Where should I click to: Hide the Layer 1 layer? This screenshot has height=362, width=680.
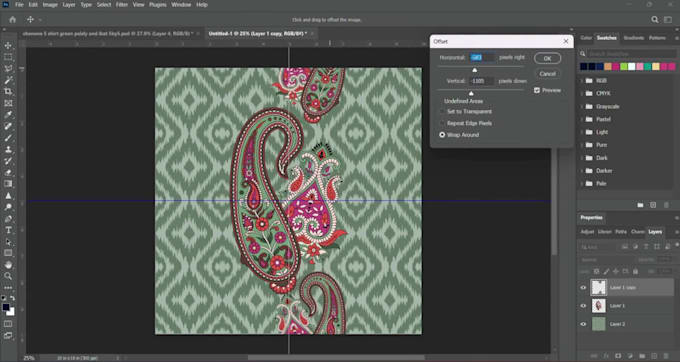pyautogui.click(x=583, y=306)
